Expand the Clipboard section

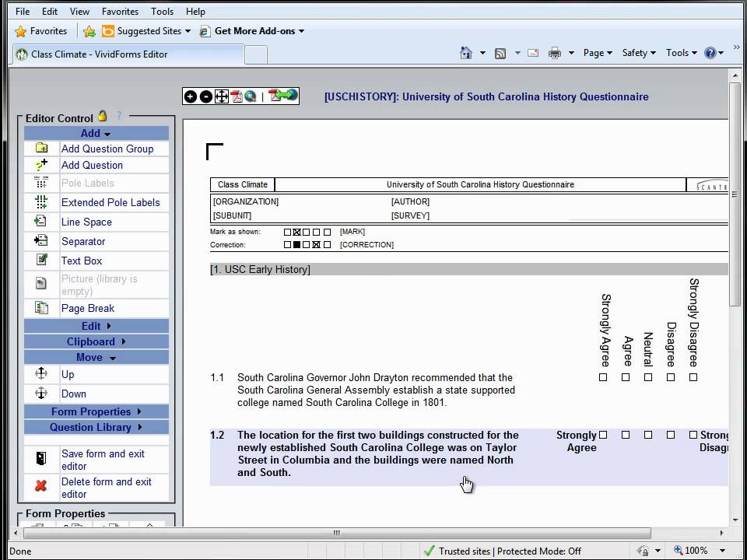96,341
